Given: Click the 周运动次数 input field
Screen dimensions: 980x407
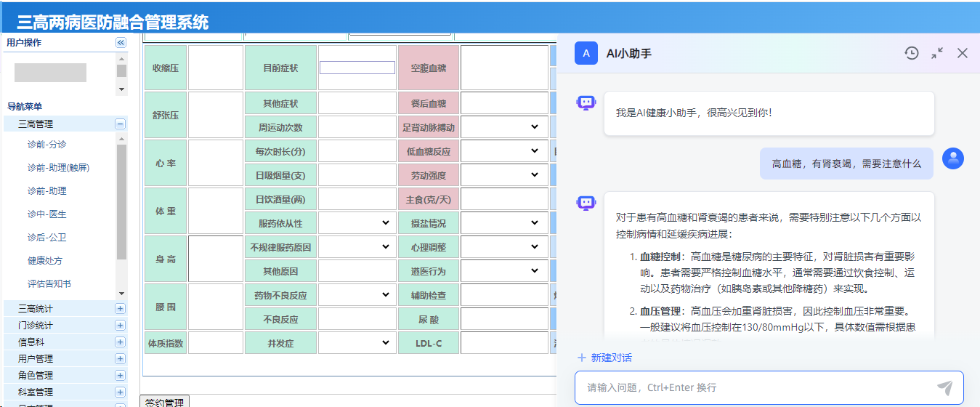Looking at the screenshot, I should pyautogui.click(x=357, y=127).
